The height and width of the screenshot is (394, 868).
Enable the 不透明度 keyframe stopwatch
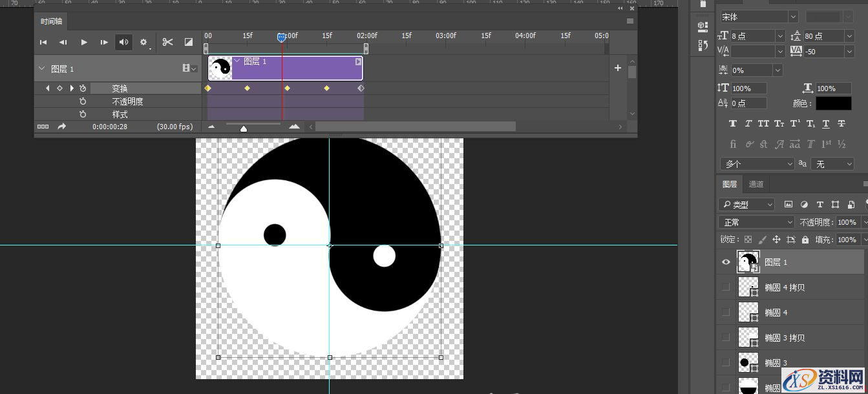tap(83, 101)
